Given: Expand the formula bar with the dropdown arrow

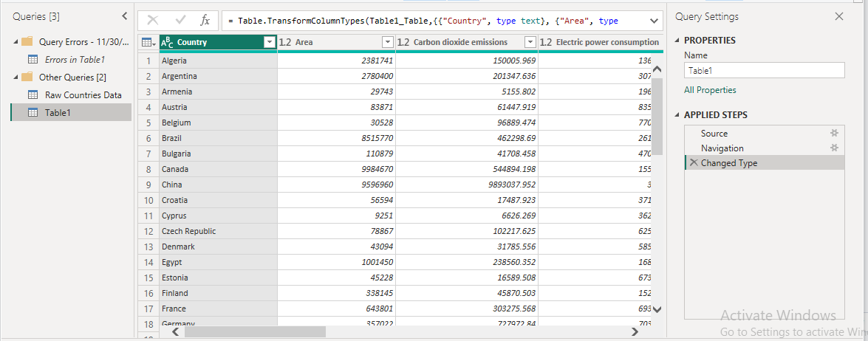Looking at the screenshot, I should pos(654,21).
